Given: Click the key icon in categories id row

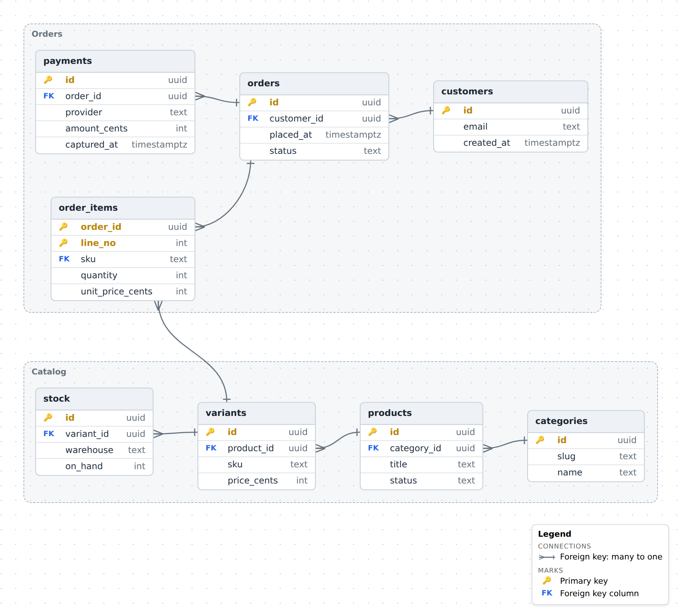Looking at the screenshot, I should coord(540,440).
